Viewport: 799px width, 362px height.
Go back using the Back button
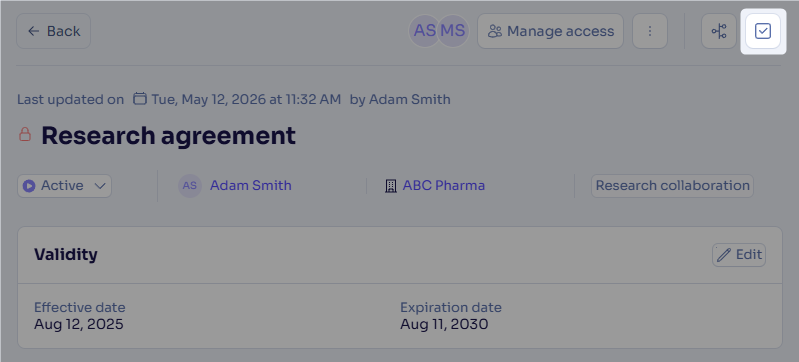point(54,31)
